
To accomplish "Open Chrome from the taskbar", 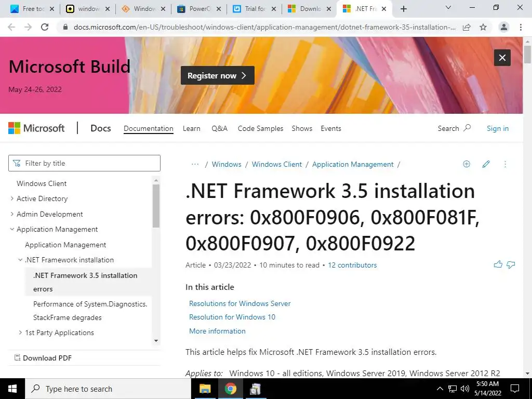I will [x=230, y=389].
